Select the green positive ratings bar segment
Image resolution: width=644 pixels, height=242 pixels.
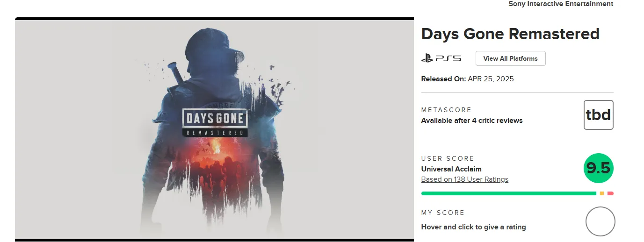point(508,193)
